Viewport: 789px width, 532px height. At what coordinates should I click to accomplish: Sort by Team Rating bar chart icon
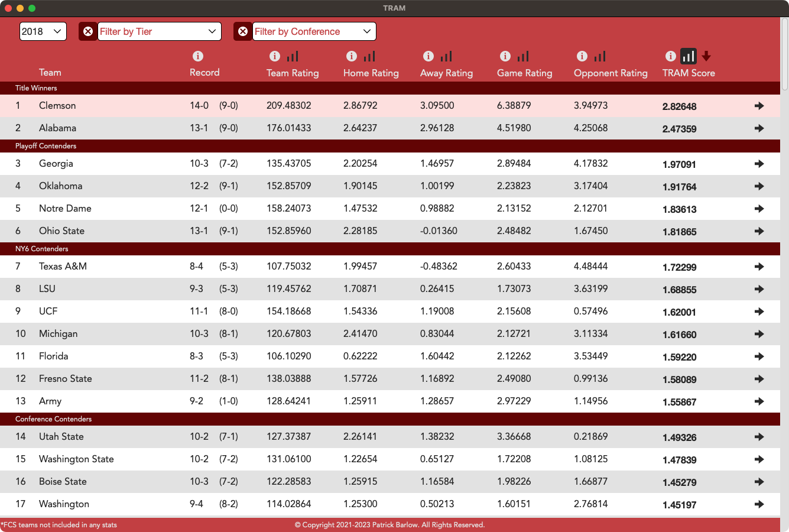293,56
